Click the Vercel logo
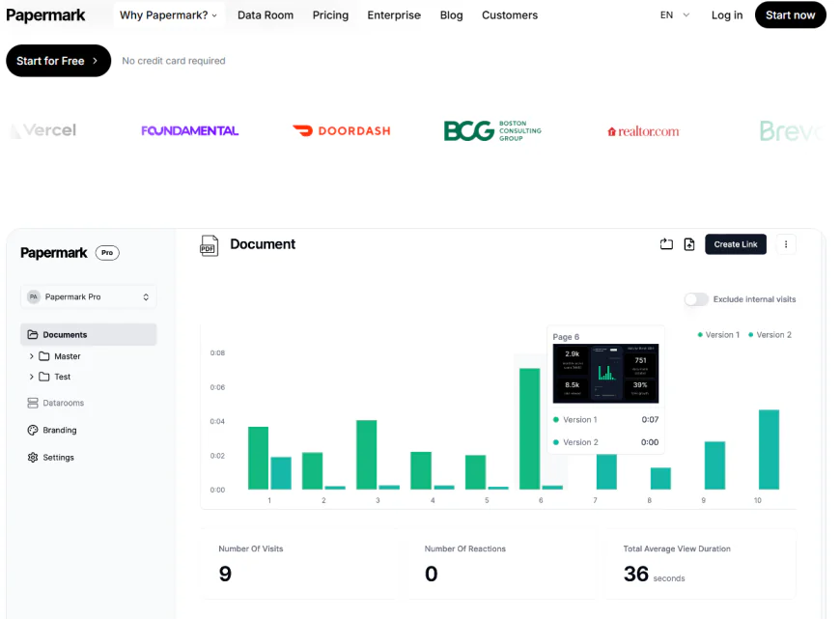840x619 pixels. click(43, 130)
